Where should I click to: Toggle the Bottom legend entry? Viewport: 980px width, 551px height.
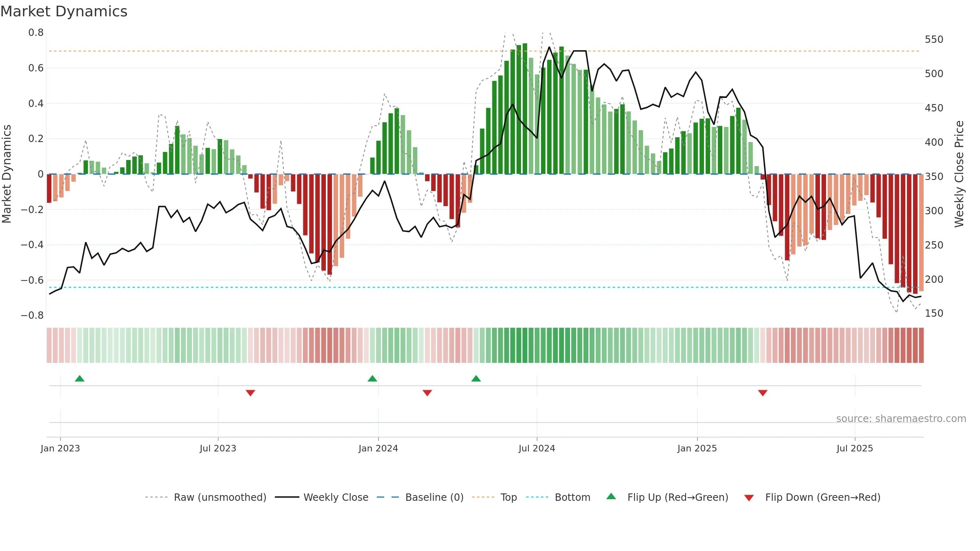(558, 497)
